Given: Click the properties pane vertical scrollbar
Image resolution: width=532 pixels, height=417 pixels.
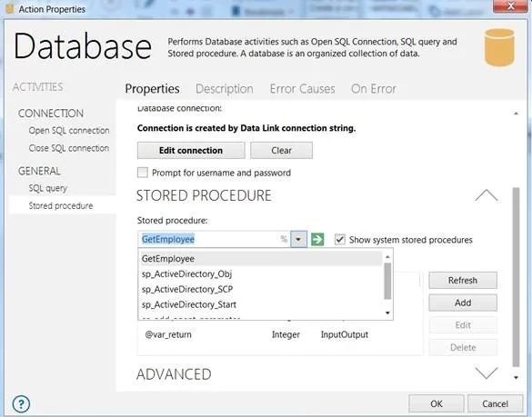Looking at the screenshot, I should 516,277.
